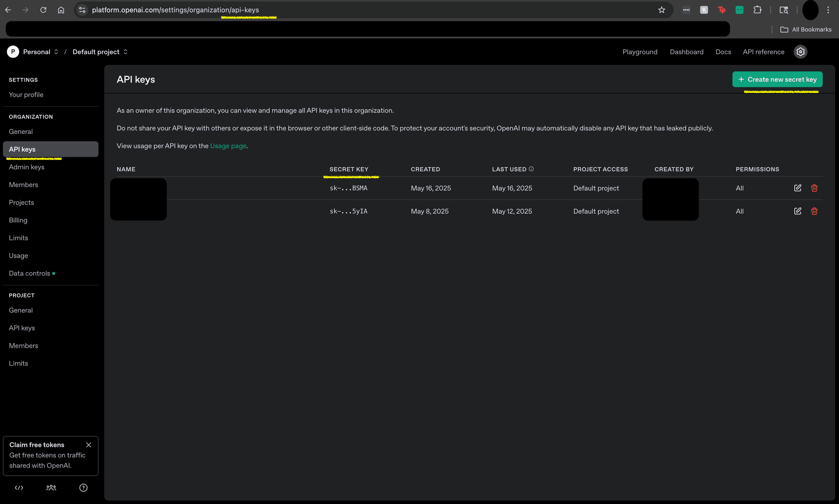Bookmark this page with star icon
839x504 pixels.
coord(662,10)
